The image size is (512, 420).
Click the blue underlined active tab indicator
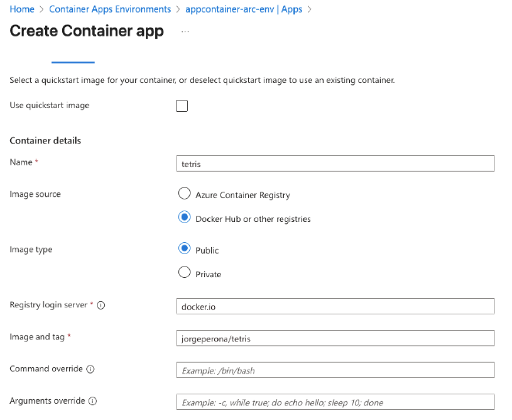tap(73, 61)
